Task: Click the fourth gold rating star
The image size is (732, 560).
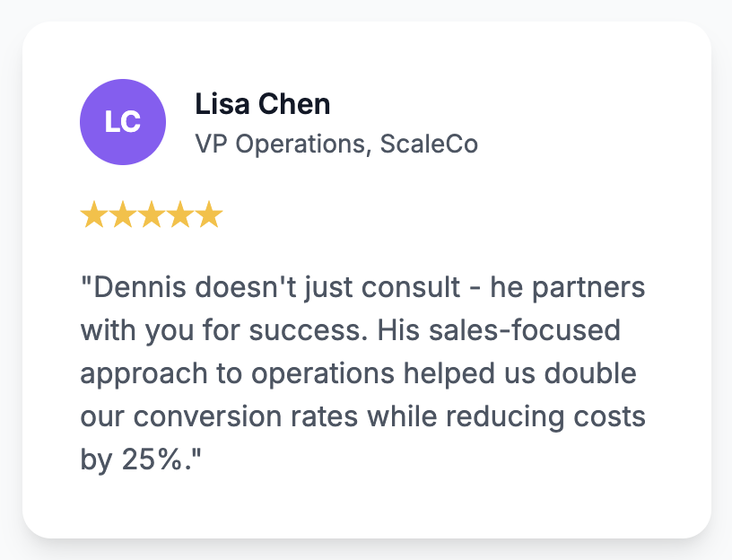Action: click(x=180, y=214)
